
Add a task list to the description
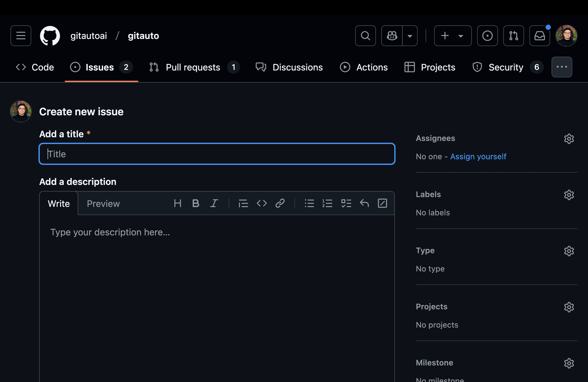346,203
